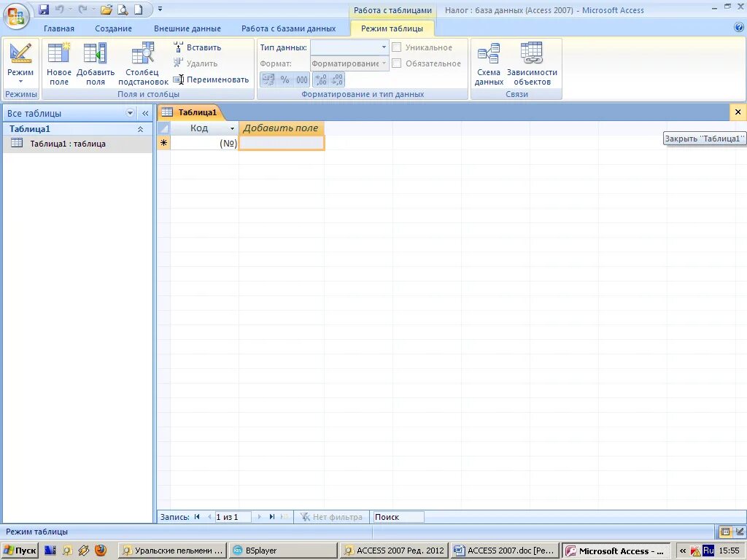Open the Столбец подстановок wizard

[143, 64]
